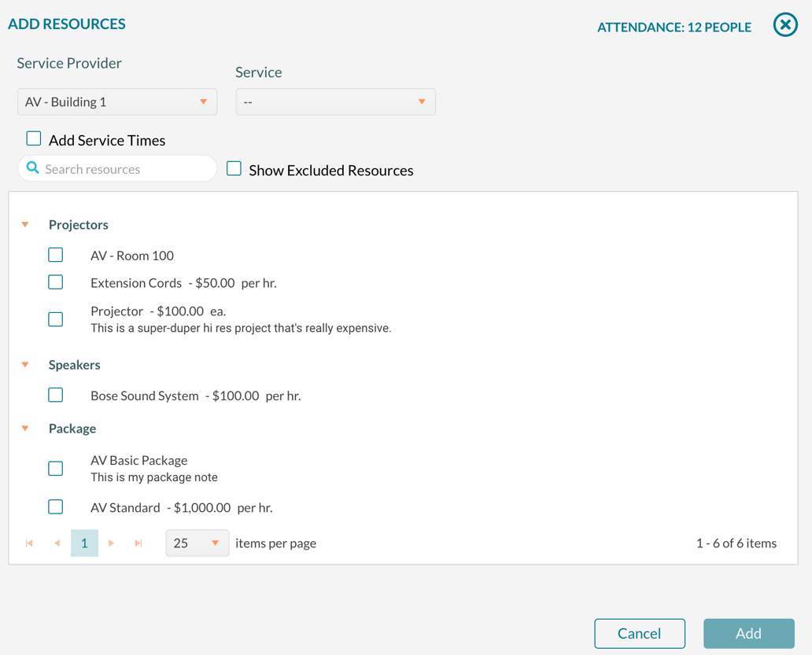Click the AV Basic Package label
The image size is (812, 655).
click(138, 461)
